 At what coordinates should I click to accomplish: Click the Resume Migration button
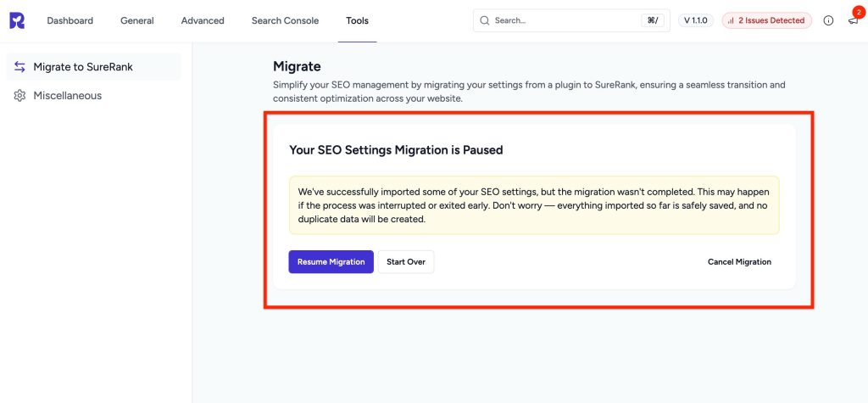point(331,261)
